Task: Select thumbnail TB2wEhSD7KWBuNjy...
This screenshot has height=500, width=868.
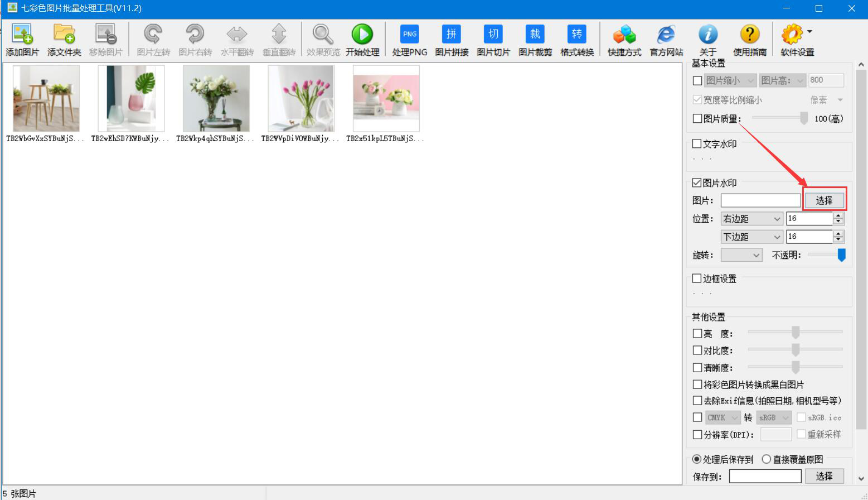Action: [x=131, y=99]
